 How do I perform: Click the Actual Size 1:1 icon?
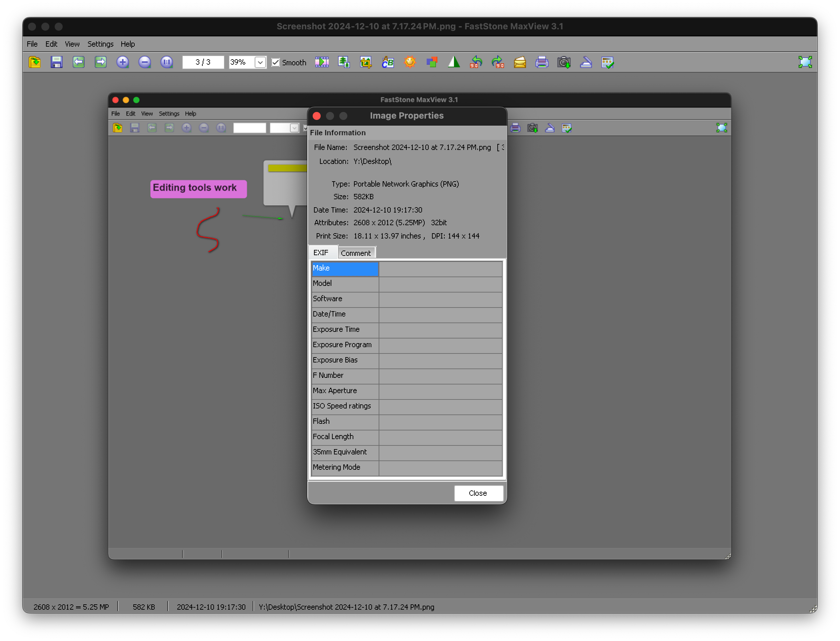167,62
